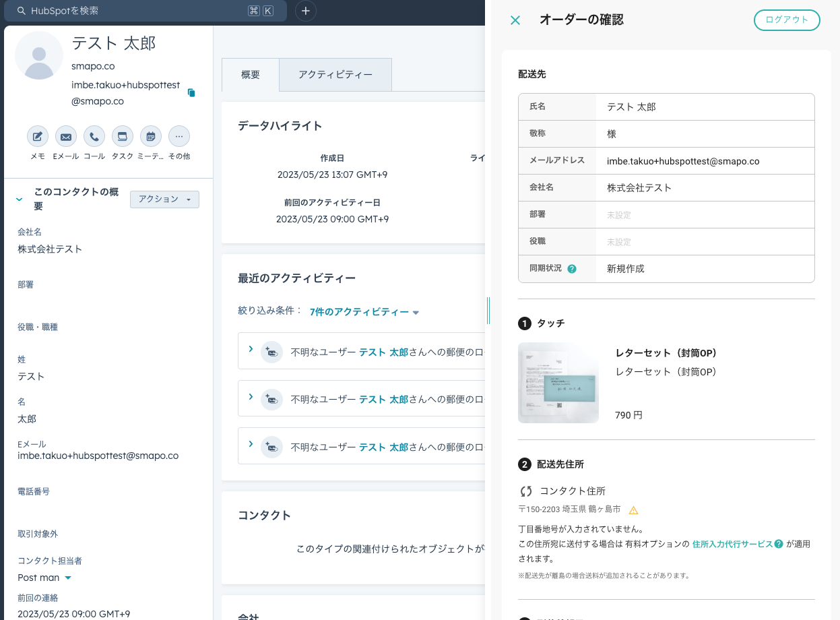Click the warning triangle beside the address
This screenshot has height=620, width=840.
point(633,510)
